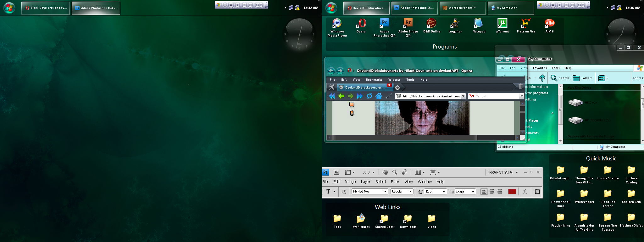Click the Start orb beside Black-Dove-arts button
The width and height of the screenshot is (644, 242).
pyautogui.click(x=9, y=8)
